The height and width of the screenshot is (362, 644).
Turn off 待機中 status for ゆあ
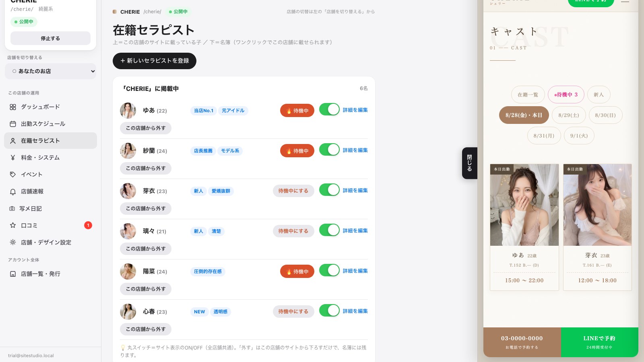click(297, 111)
